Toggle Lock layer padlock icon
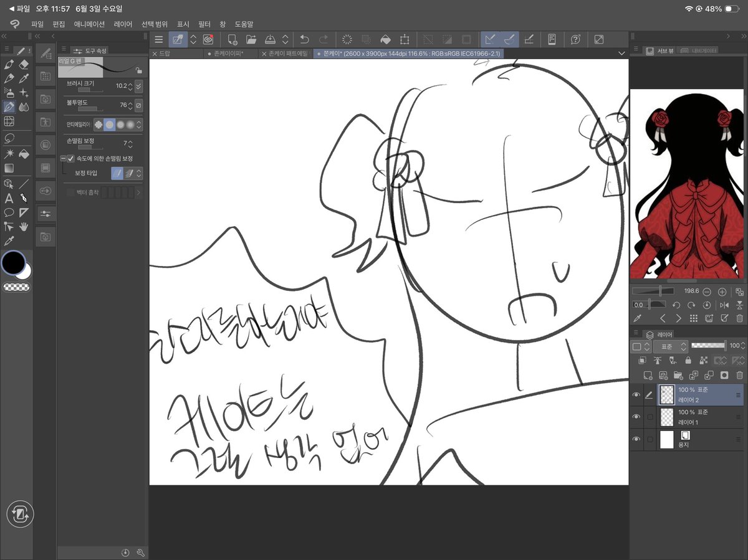The height and width of the screenshot is (560, 748). pyautogui.click(x=688, y=360)
